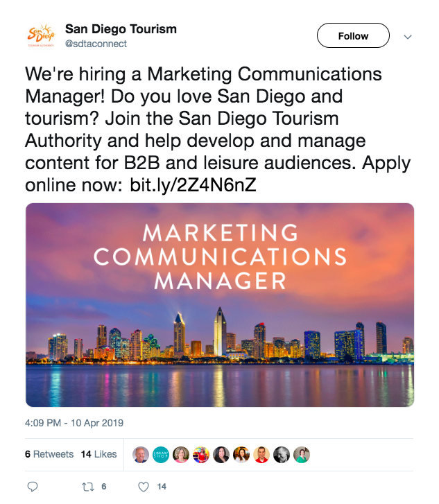Image resolution: width=439 pixels, height=504 pixels.
Task: Like the tweet with the heart icon
Action: click(x=144, y=487)
